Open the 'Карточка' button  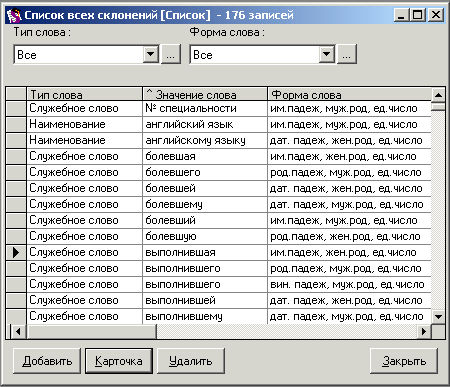(x=119, y=361)
